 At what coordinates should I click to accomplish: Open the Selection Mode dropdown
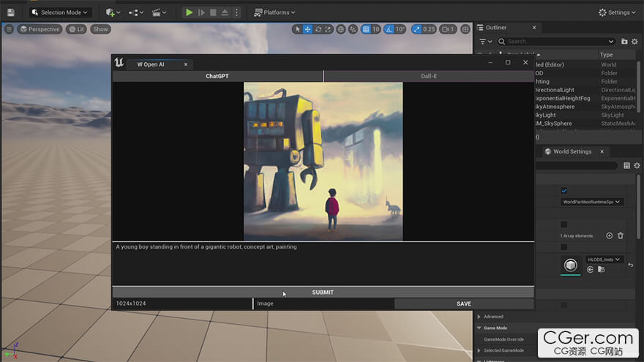[x=60, y=12]
